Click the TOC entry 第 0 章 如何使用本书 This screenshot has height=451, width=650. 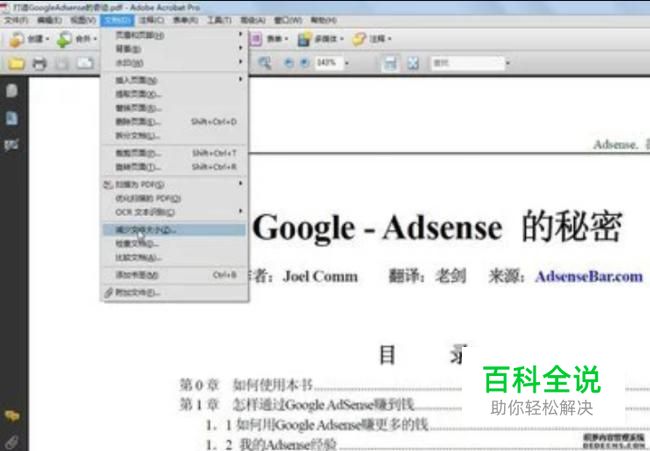pos(245,385)
